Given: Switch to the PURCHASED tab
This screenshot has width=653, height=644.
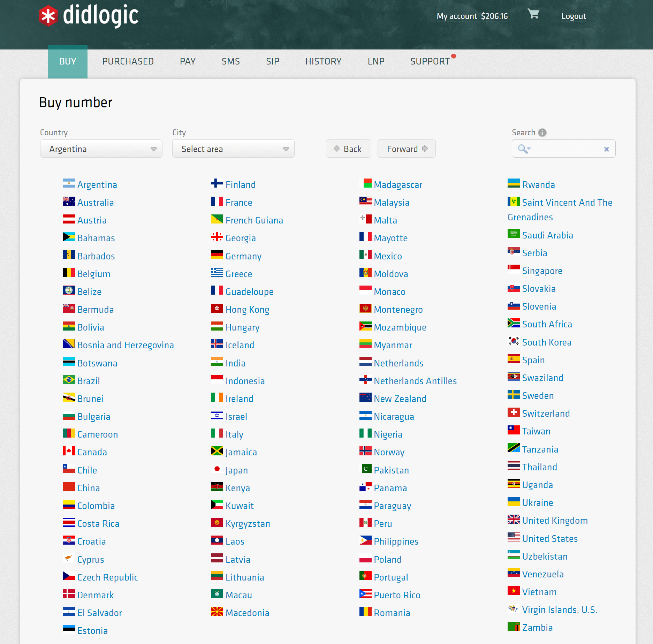Looking at the screenshot, I should [128, 61].
